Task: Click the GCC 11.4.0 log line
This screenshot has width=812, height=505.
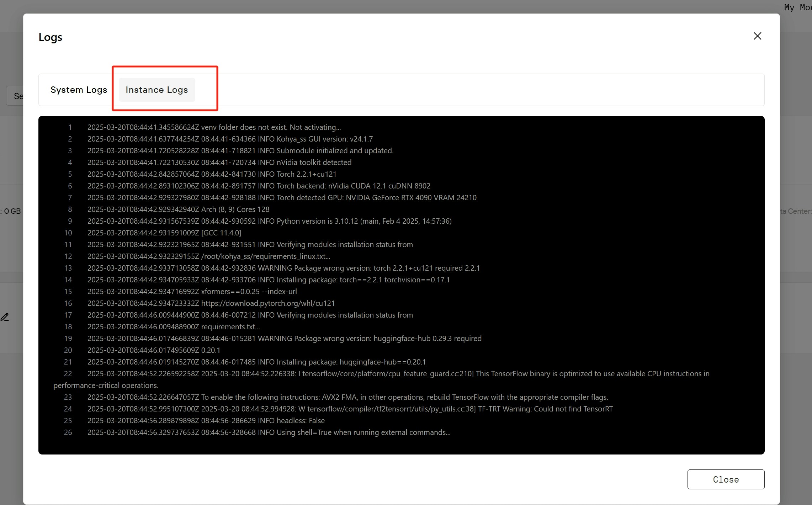Action: (x=164, y=233)
